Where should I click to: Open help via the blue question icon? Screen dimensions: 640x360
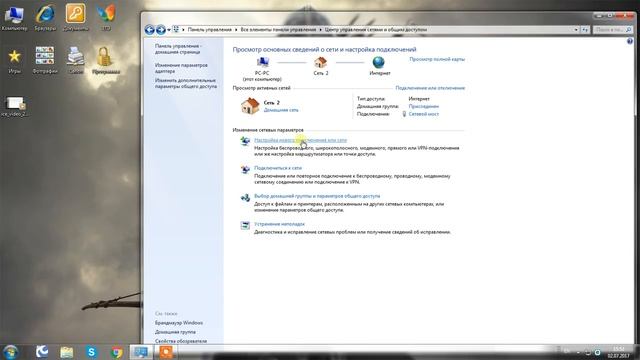point(630,41)
